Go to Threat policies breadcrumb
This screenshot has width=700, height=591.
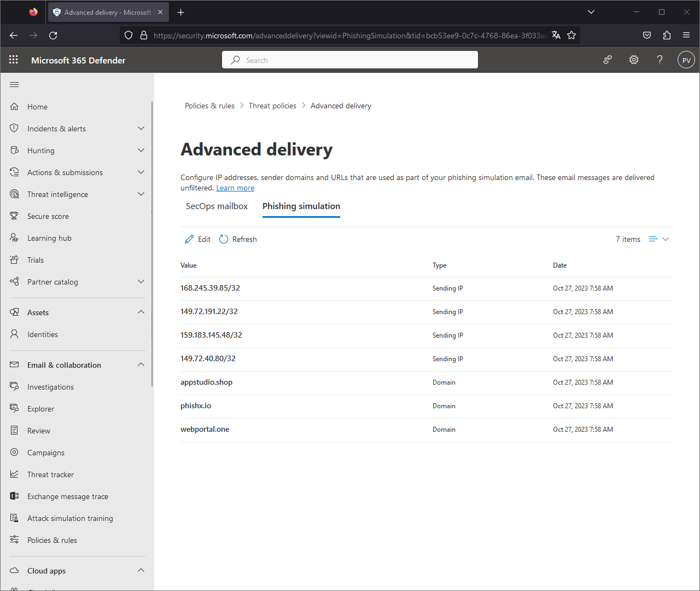click(x=272, y=106)
